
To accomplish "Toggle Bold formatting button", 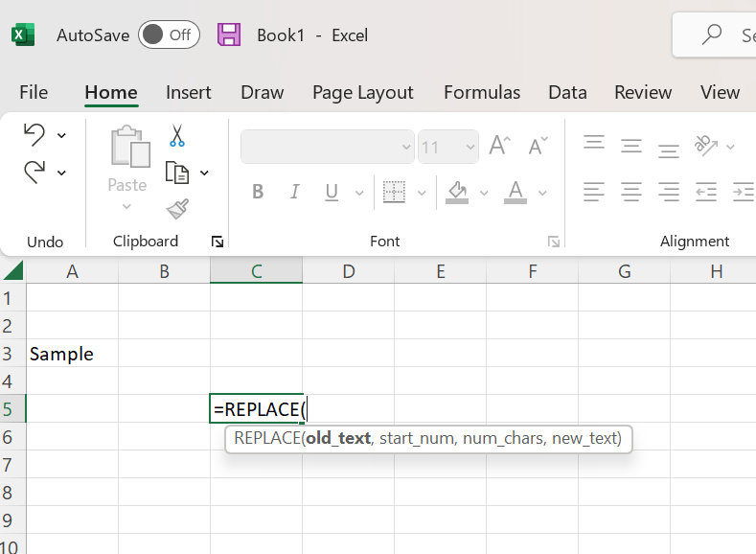I will (258, 193).
